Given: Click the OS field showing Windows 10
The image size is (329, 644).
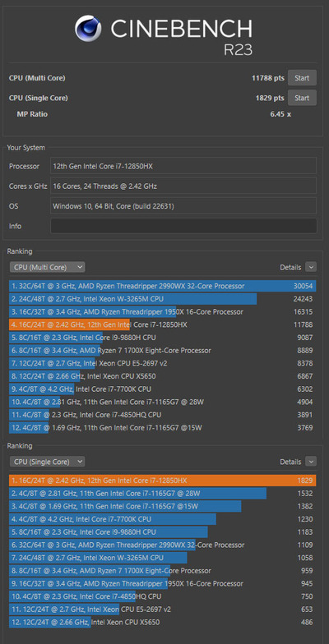Looking at the screenshot, I should tap(183, 206).
